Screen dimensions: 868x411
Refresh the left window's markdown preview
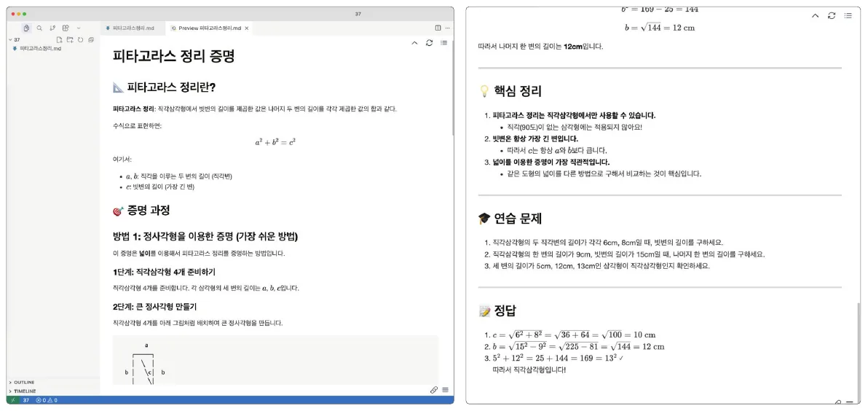pos(429,43)
